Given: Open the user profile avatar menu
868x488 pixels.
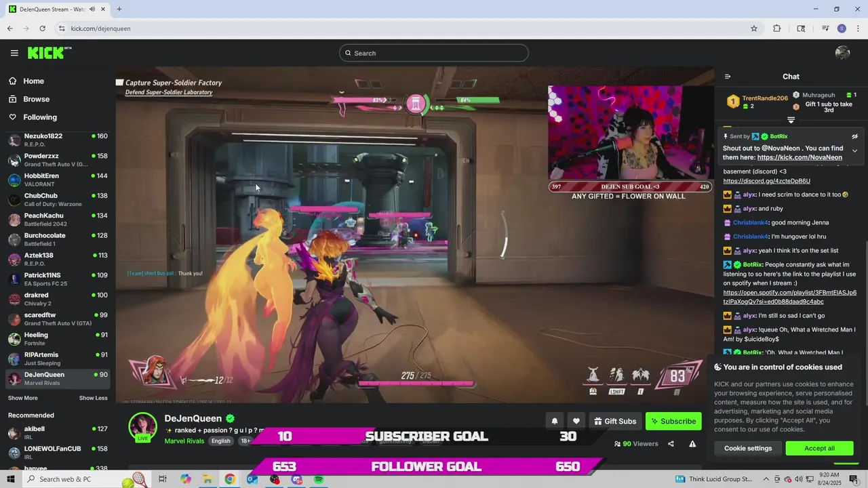Looking at the screenshot, I should point(843,53).
